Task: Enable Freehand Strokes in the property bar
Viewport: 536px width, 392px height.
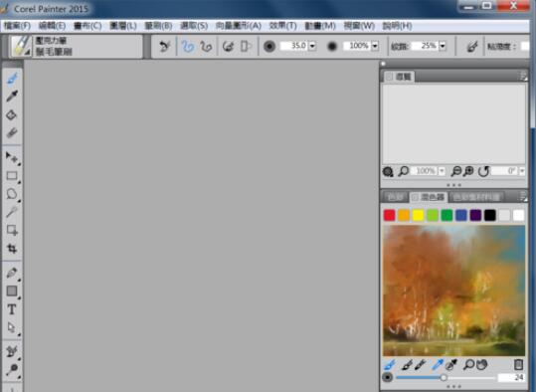Action: click(x=188, y=46)
